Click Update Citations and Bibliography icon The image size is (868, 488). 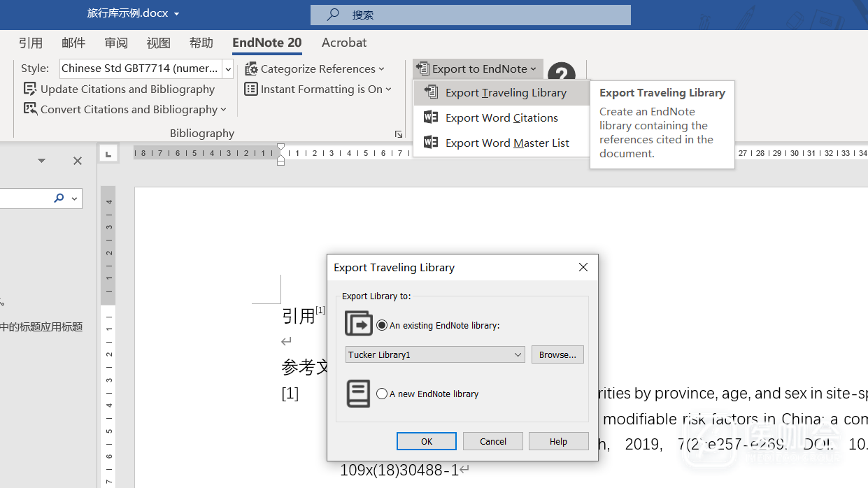[30, 89]
